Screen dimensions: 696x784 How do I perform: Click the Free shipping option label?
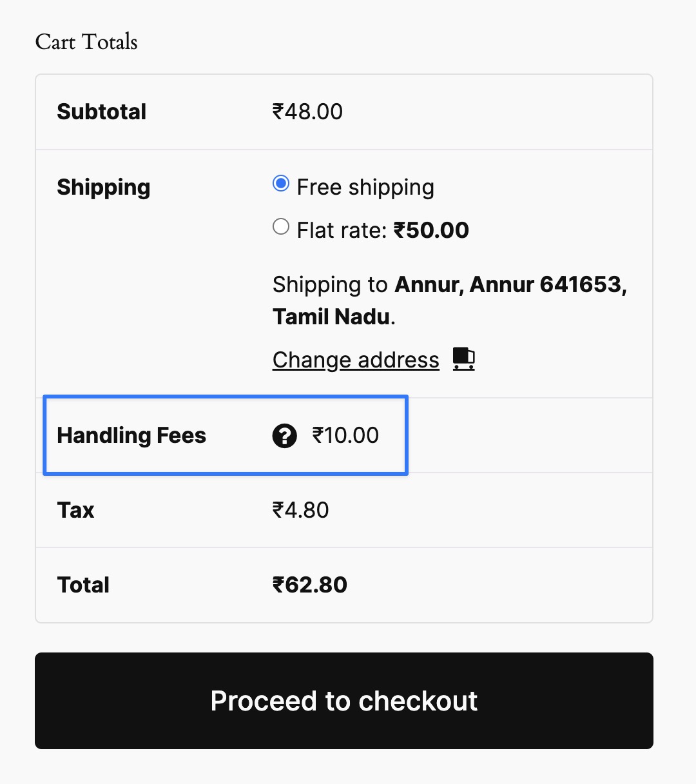tap(365, 187)
